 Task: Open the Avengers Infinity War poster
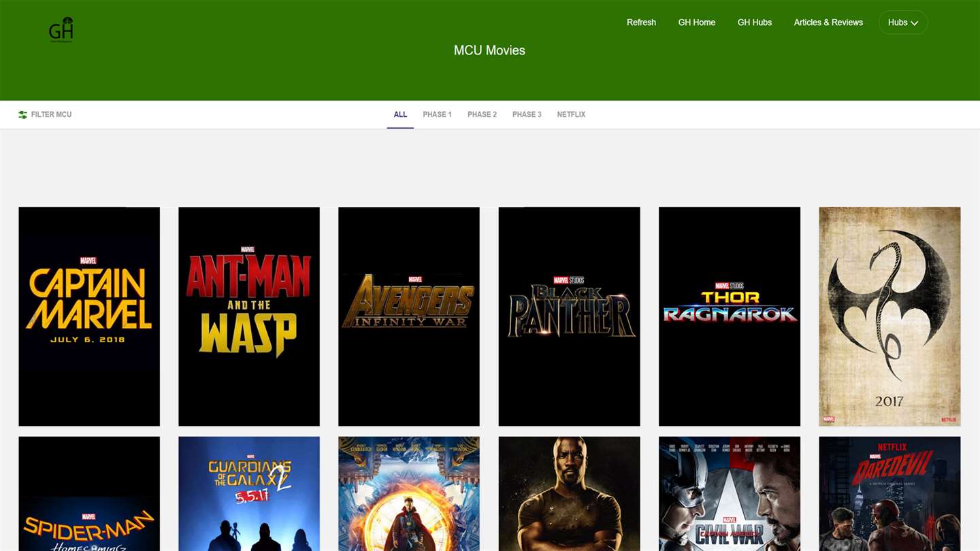tap(409, 316)
